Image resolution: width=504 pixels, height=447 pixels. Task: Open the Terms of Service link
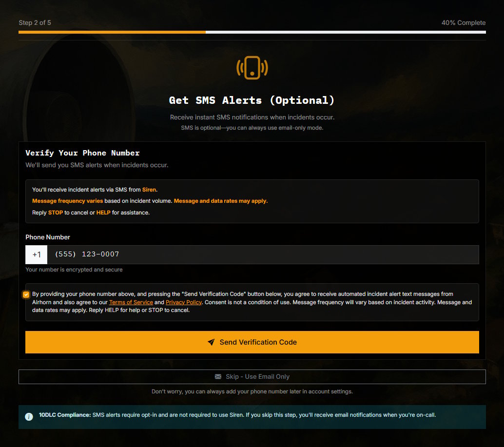tap(131, 302)
